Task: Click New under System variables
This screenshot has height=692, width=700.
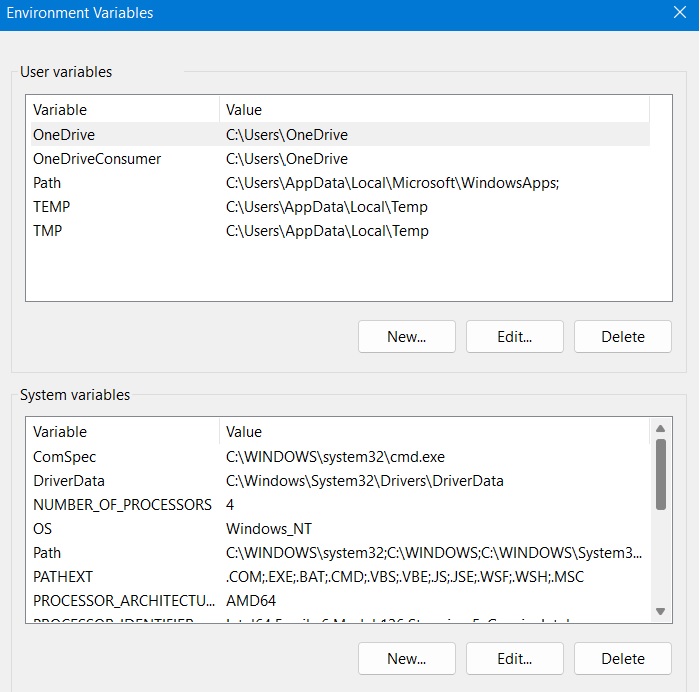Action: tap(406, 659)
